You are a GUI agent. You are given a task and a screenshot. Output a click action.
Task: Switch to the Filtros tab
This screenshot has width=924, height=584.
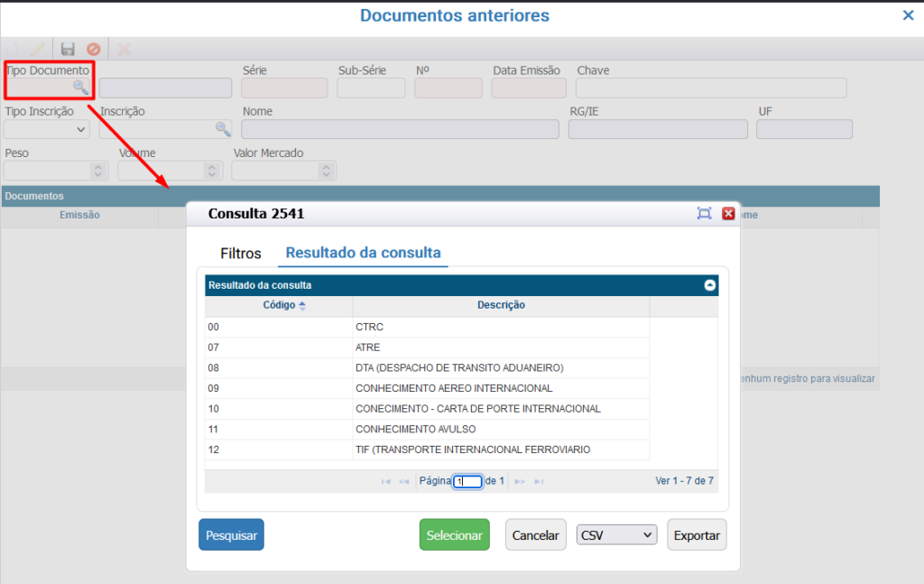pyautogui.click(x=241, y=254)
